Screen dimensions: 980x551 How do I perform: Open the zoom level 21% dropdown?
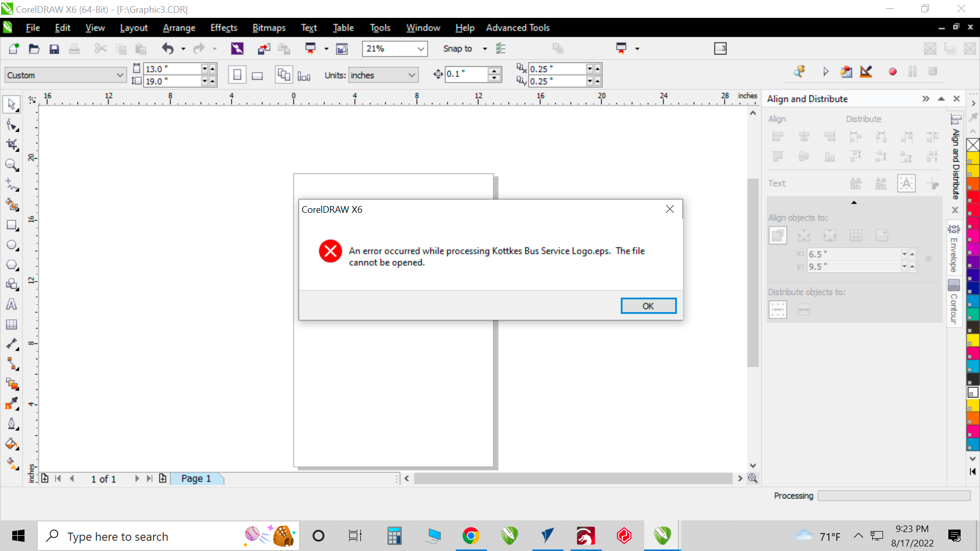(x=421, y=49)
